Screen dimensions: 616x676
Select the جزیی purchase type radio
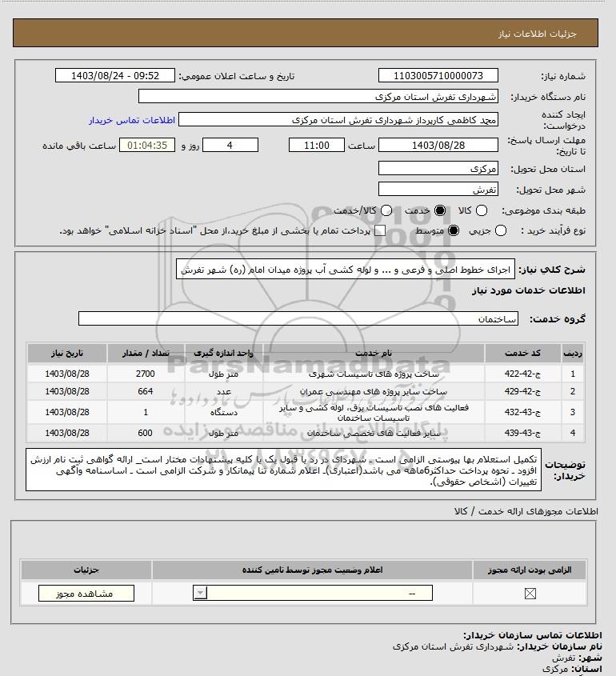(x=501, y=230)
